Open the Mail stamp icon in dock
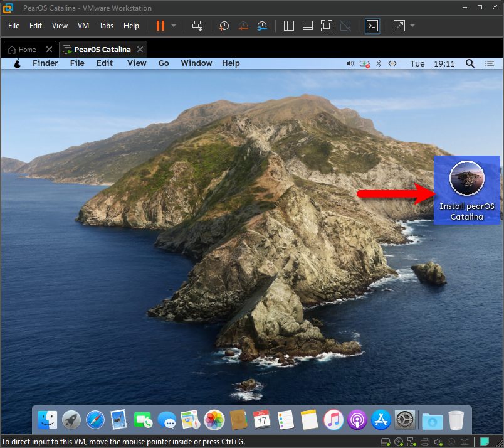 [x=118, y=420]
